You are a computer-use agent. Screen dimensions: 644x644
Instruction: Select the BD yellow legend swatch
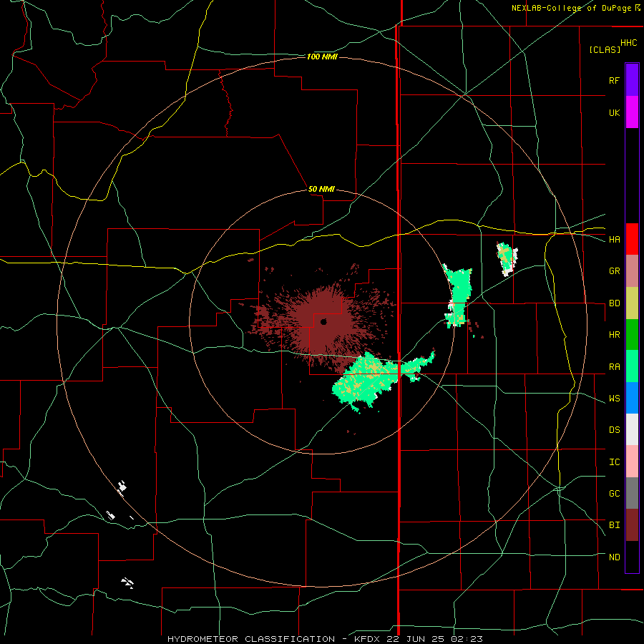tap(632, 303)
